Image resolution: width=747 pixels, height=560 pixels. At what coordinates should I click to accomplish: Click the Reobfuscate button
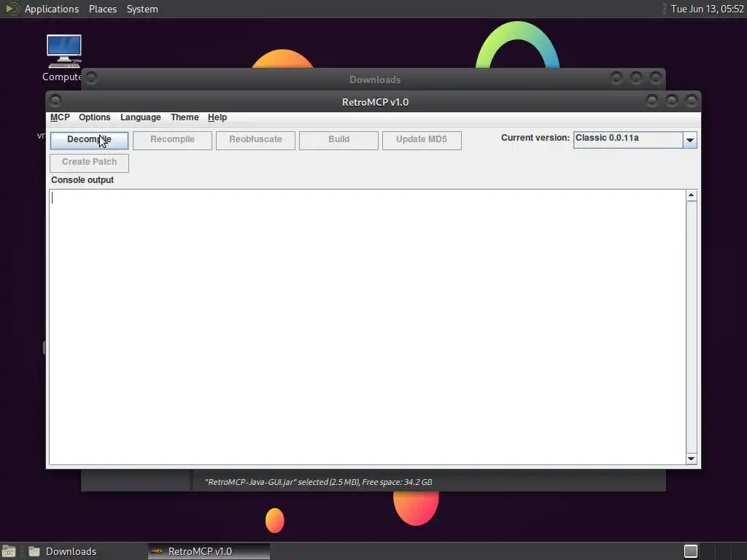[255, 140]
